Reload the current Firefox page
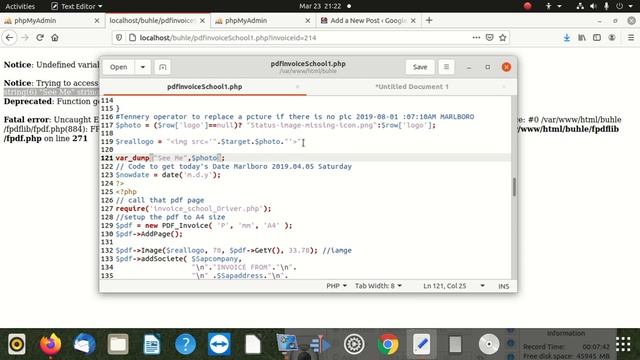This screenshot has width=640, height=360. tap(40, 38)
